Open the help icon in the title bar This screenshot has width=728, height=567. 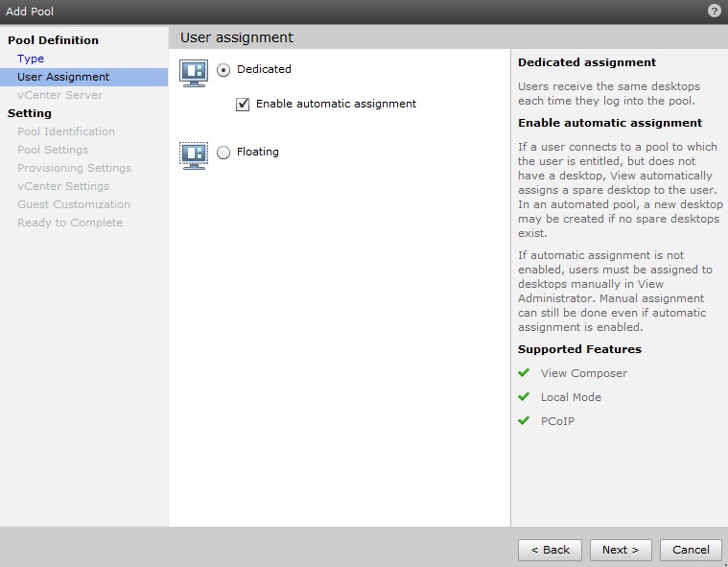pos(714,11)
